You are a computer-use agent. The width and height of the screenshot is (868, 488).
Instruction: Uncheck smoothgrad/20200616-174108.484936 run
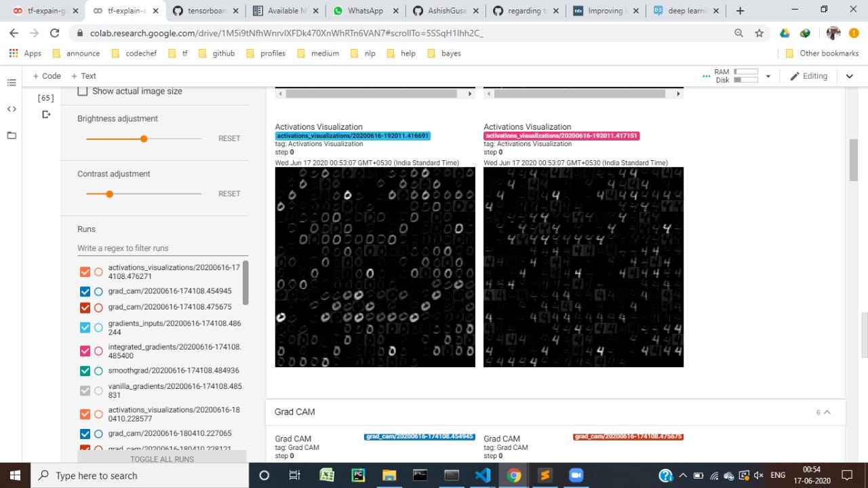(x=85, y=371)
